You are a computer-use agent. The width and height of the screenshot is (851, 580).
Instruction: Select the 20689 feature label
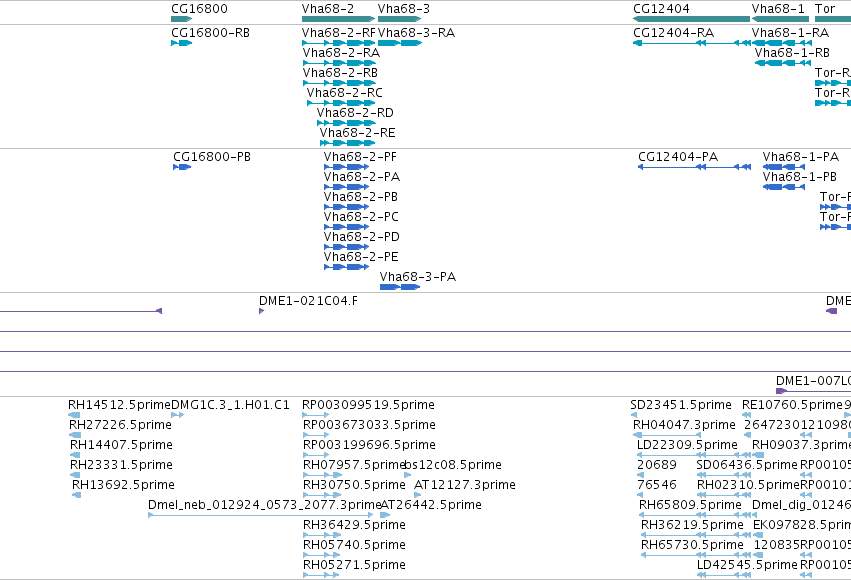click(657, 465)
